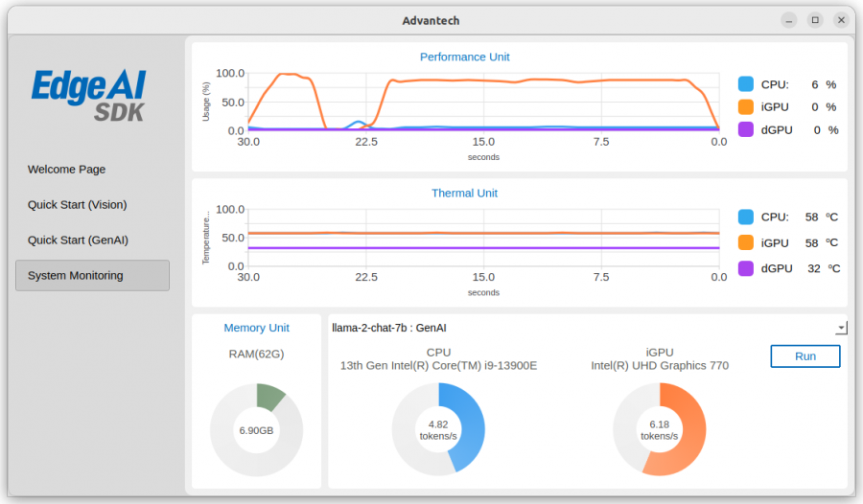Image resolution: width=863 pixels, height=504 pixels.
Task: Click the RAM 6.90GB donut chart
Action: click(256, 429)
